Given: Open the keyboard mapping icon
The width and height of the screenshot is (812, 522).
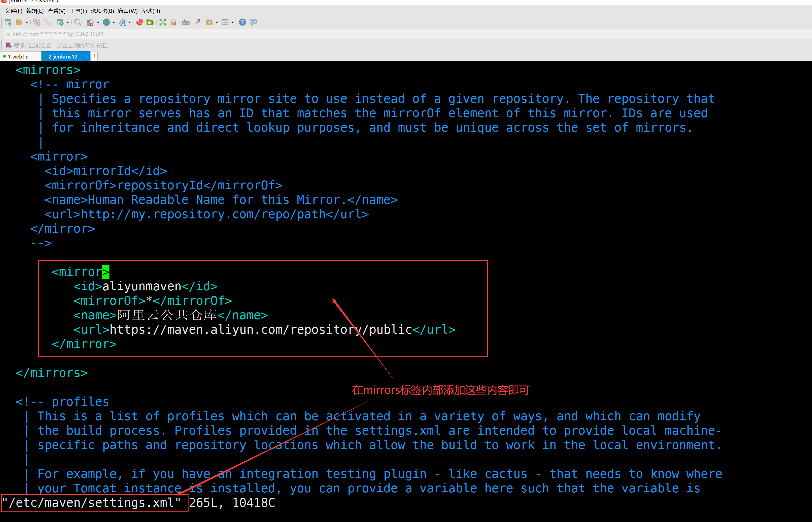Looking at the screenshot, I should point(186,22).
